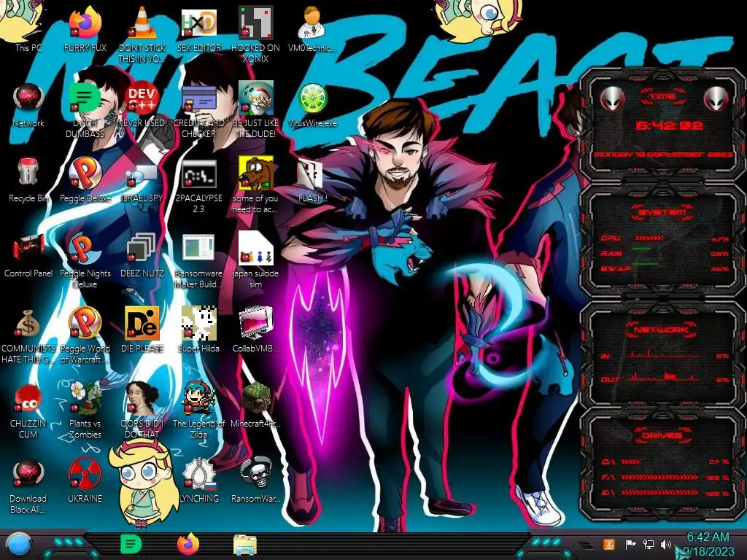The image size is (747, 560).
Task: Select the green chat-bubble desktop icon beside Network
Action: 85,98
